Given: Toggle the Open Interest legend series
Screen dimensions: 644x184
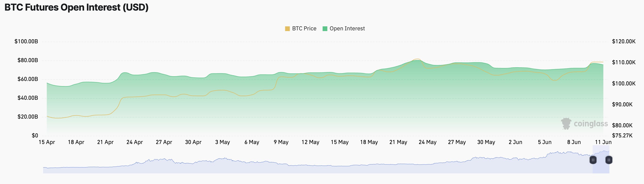Looking at the screenshot, I should coord(347,28).
